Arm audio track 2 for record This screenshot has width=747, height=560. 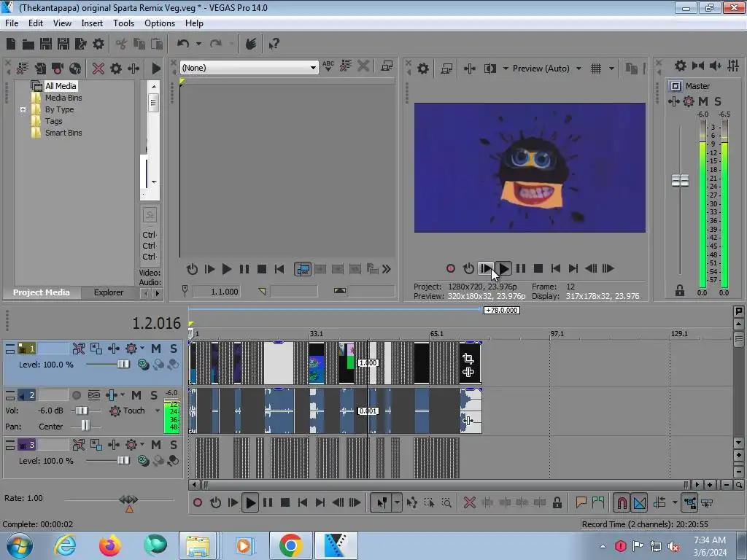coord(76,395)
